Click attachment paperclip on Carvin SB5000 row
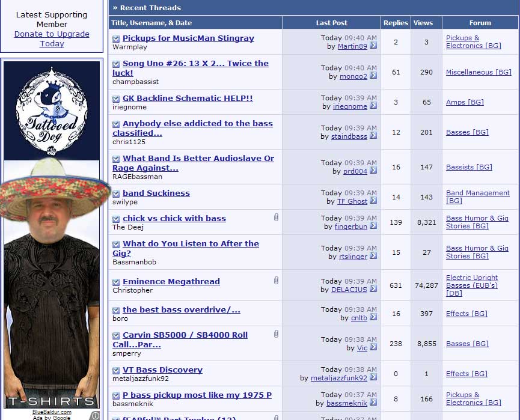520x420 pixels. point(276,334)
